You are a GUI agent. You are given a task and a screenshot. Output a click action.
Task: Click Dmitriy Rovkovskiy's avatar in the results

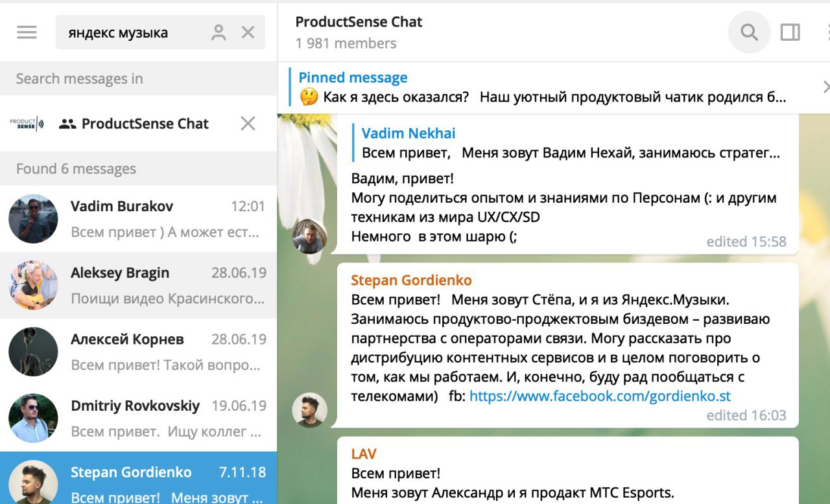click(33, 418)
